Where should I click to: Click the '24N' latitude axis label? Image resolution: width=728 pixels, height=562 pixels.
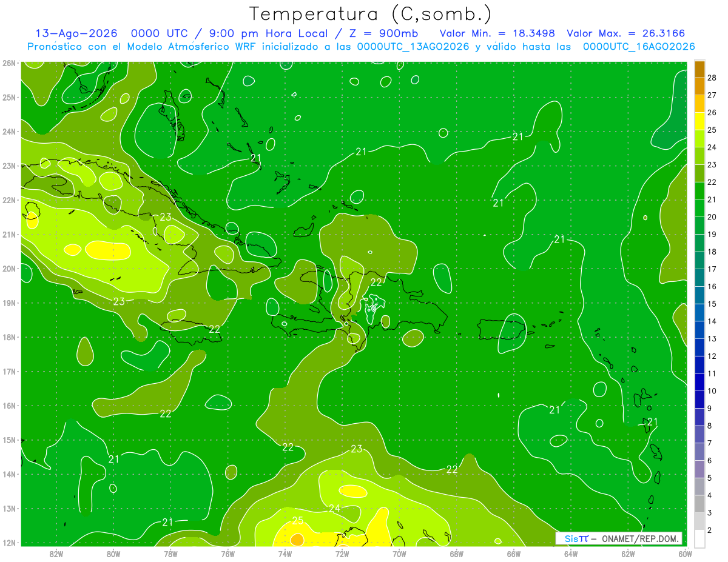(x=9, y=132)
